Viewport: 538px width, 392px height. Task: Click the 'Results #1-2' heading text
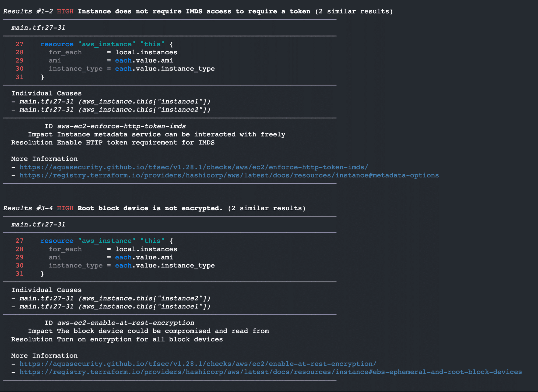pos(28,12)
